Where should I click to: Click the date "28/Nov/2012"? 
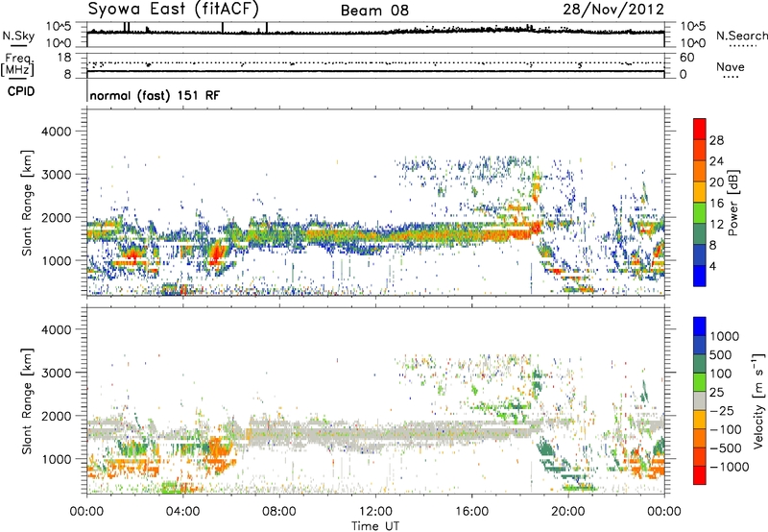(613, 10)
